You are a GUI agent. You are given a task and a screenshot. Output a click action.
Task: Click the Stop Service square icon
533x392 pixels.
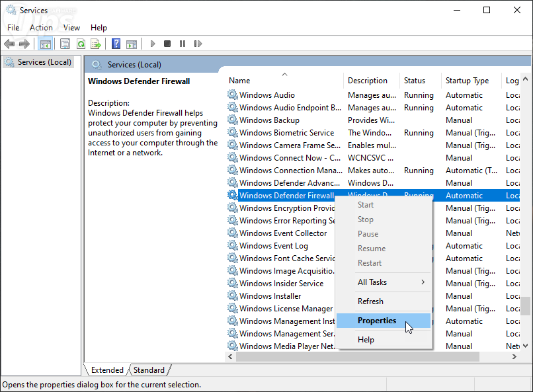[x=167, y=44]
